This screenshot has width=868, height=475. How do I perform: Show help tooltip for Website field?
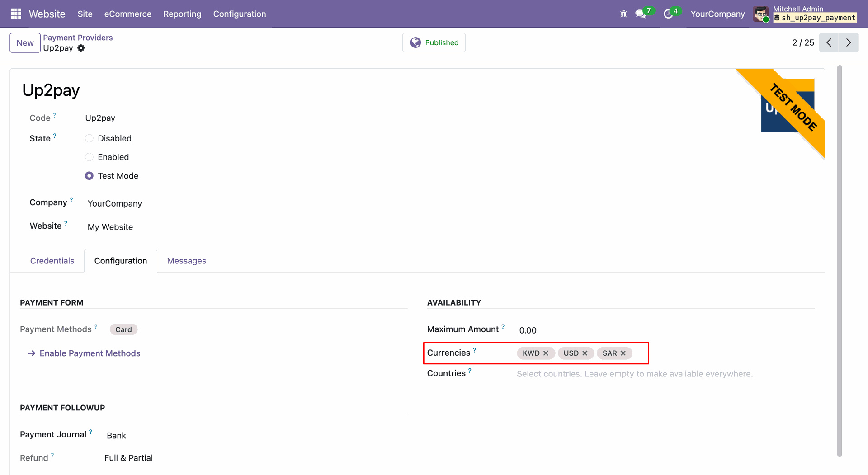pos(66,223)
